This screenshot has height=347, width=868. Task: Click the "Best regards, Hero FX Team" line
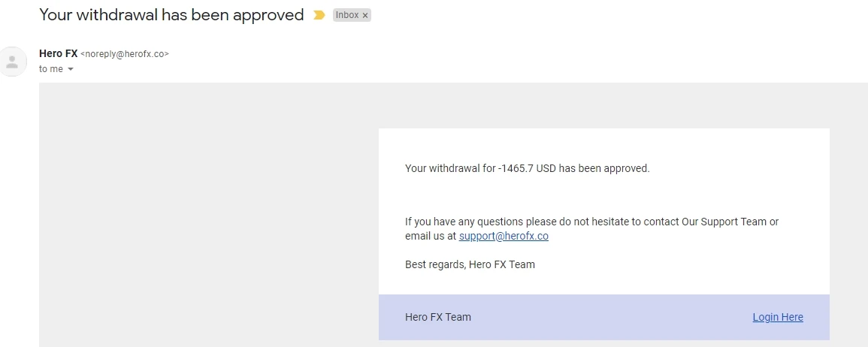click(470, 264)
